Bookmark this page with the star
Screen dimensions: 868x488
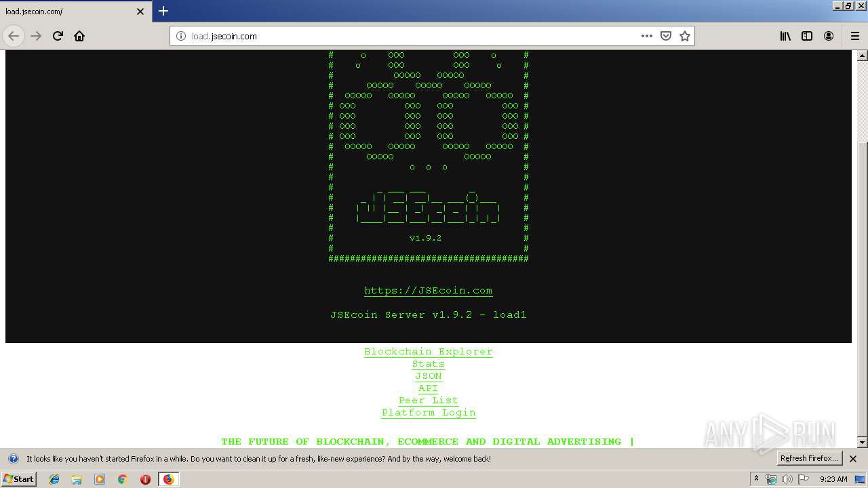click(685, 36)
